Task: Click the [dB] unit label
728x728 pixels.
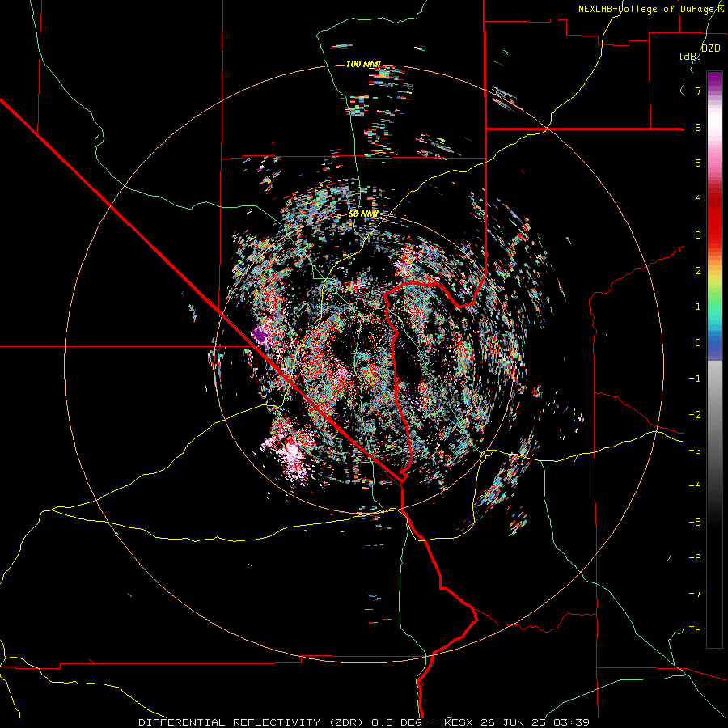Action: pos(690,56)
